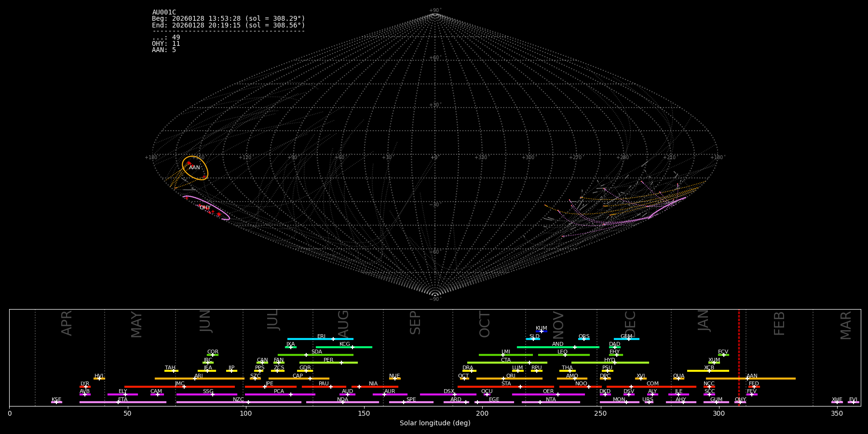Click the AND green shower bar label

(x=558, y=344)
